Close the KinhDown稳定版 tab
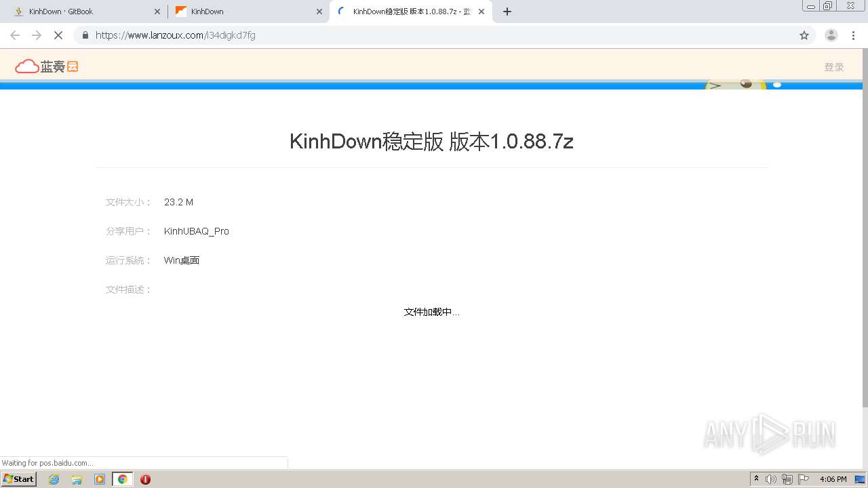 point(481,12)
